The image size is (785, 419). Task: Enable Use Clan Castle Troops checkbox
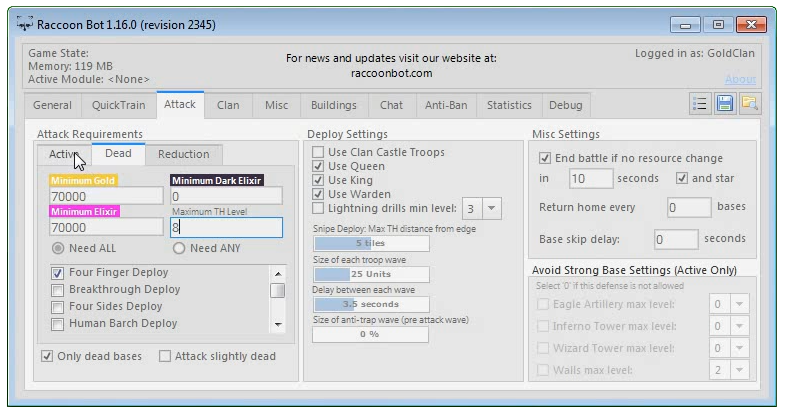(318, 152)
